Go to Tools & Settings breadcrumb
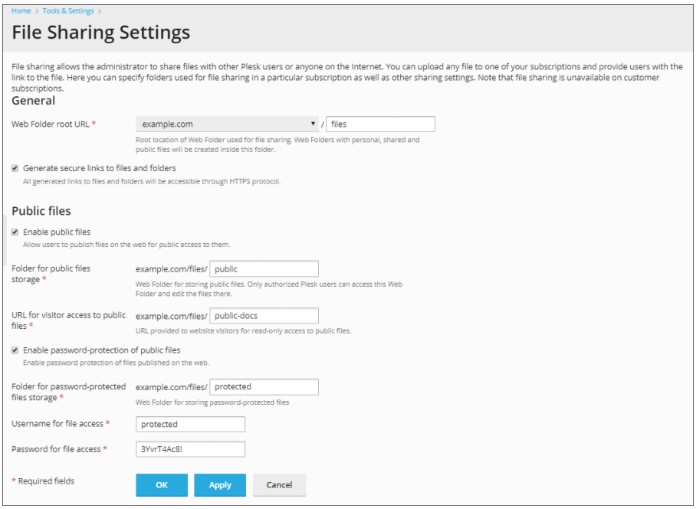 coord(68,11)
